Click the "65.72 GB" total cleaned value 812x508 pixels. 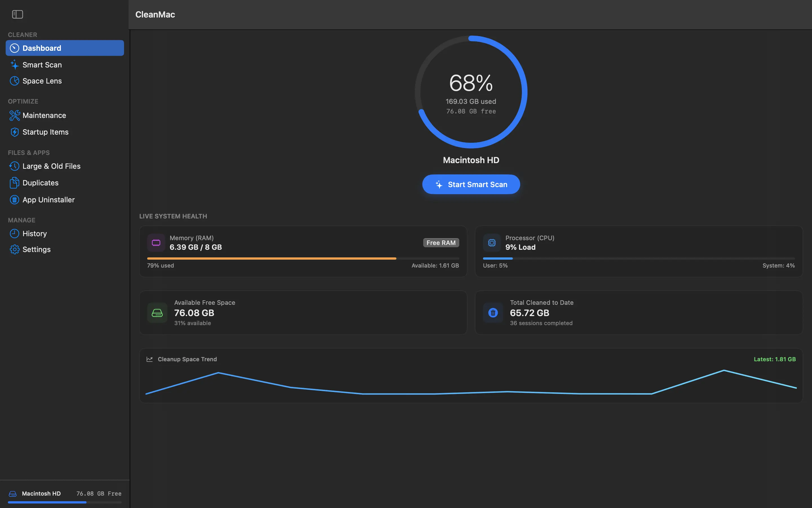[x=529, y=313]
